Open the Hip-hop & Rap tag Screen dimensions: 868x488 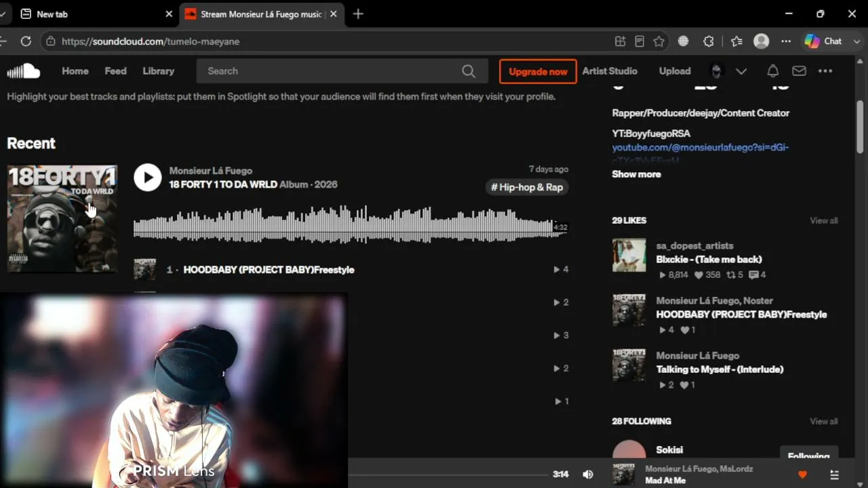click(x=527, y=187)
